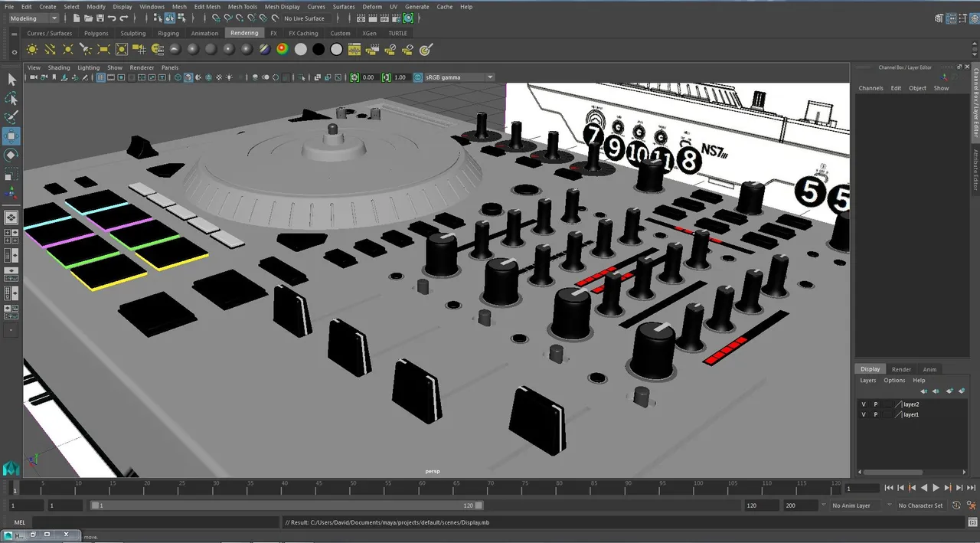Click the range slider bar
980x543 pixels.
(x=287, y=505)
